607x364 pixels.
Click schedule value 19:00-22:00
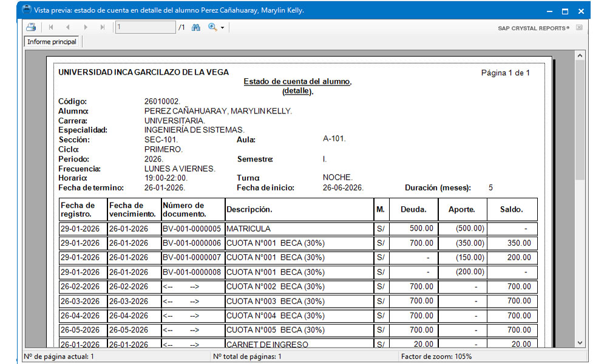point(166,178)
